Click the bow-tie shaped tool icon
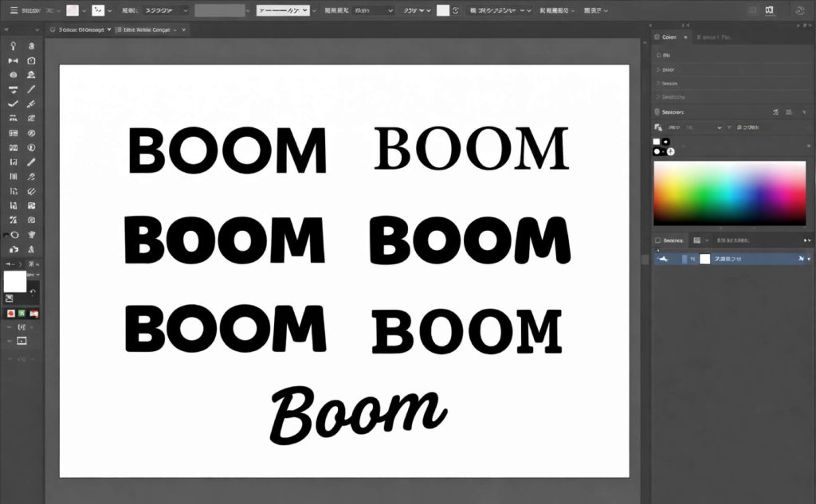The image size is (816, 504). click(14, 61)
